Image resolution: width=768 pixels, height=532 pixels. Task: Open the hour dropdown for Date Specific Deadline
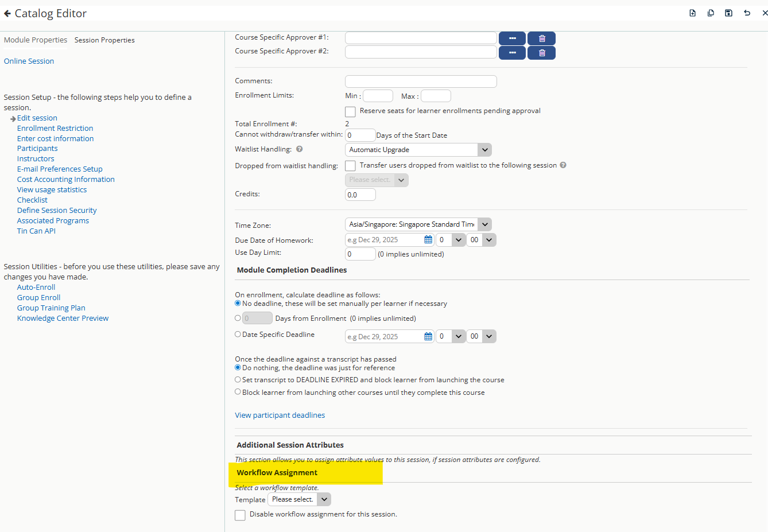pos(451,336)
